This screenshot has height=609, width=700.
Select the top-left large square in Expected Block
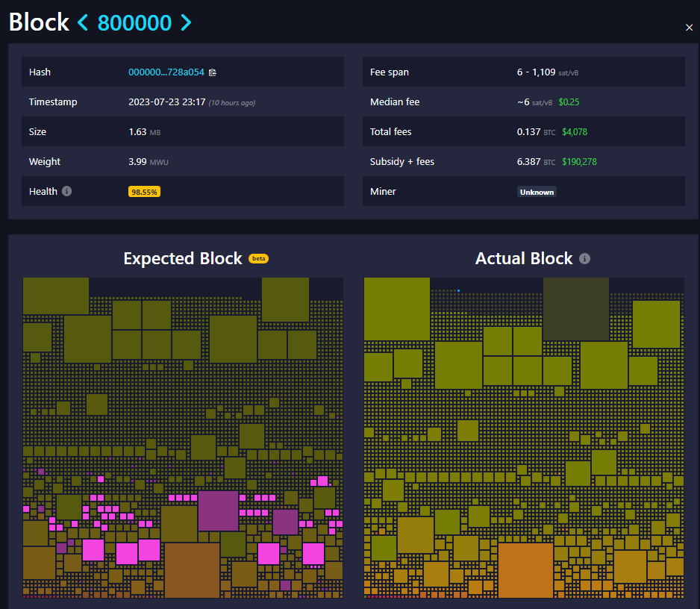click(x=55, y=294)
